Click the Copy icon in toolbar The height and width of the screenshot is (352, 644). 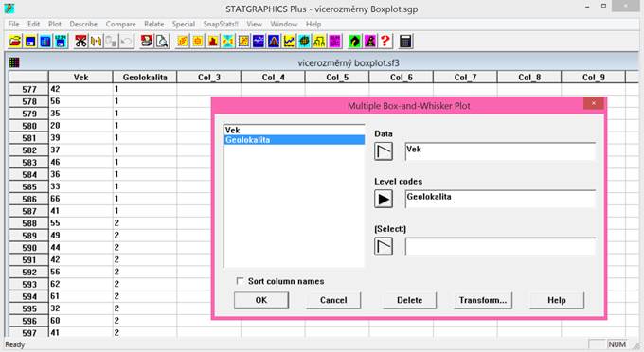[96, 42]
